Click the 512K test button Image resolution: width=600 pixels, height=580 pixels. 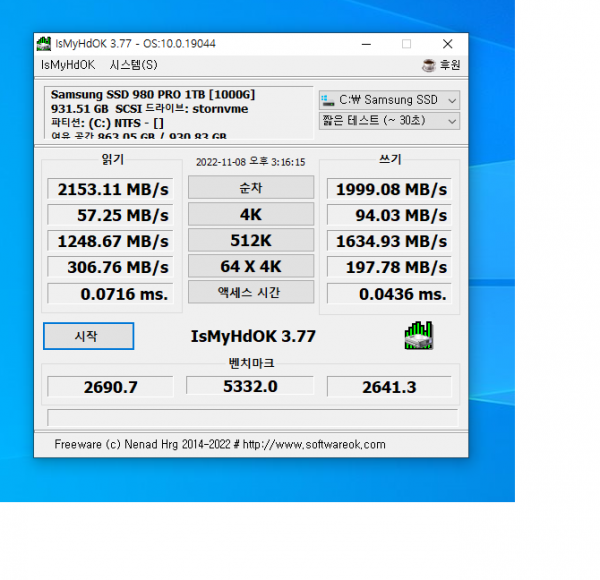[x=251, y=240]
